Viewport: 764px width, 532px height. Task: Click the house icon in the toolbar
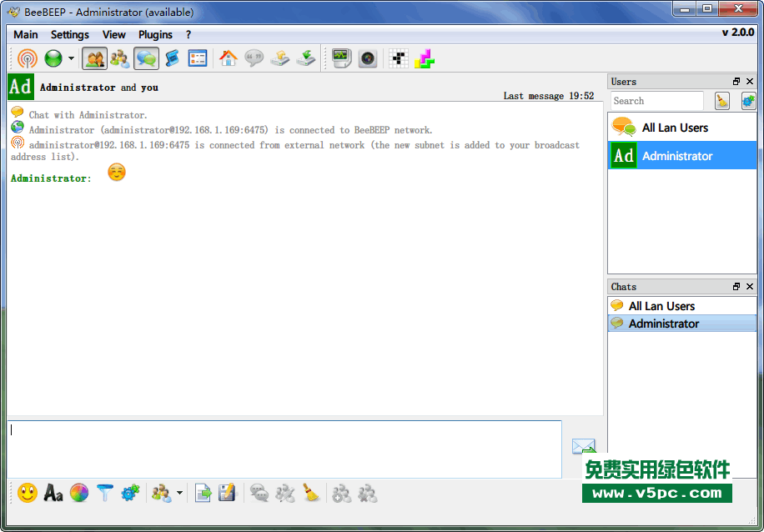(228, 58)
